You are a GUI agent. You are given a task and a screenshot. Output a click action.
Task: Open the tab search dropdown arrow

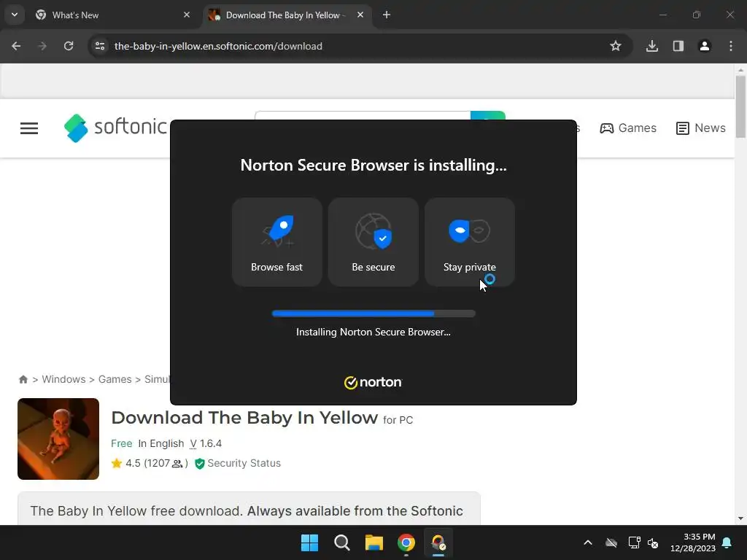[15, 15]
